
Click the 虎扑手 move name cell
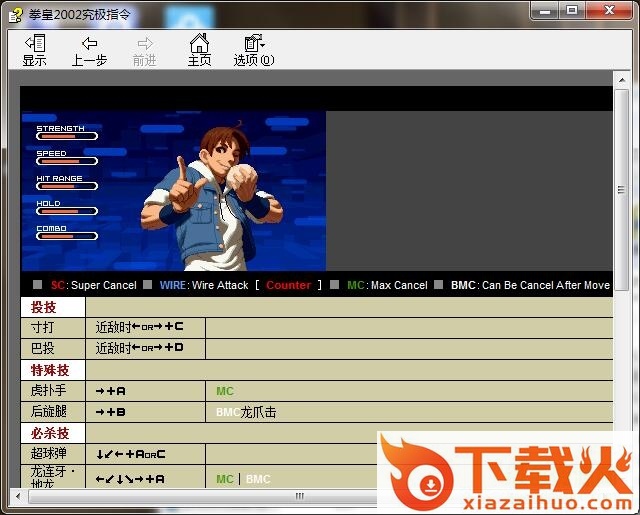click(49, 391)
